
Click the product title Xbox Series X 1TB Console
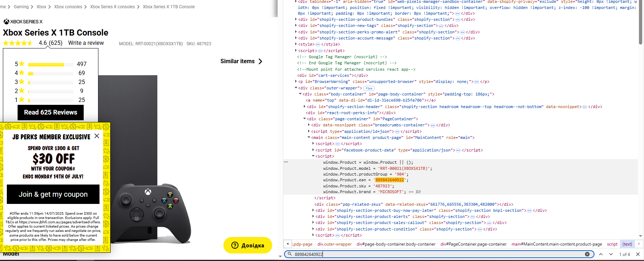56,33
